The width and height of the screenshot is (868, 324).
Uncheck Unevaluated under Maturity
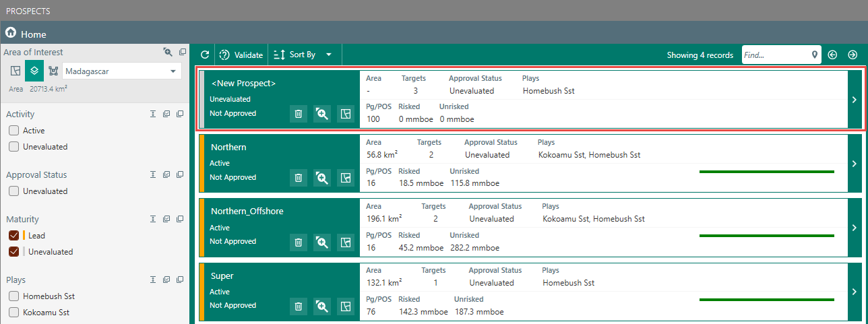(13, 251)
